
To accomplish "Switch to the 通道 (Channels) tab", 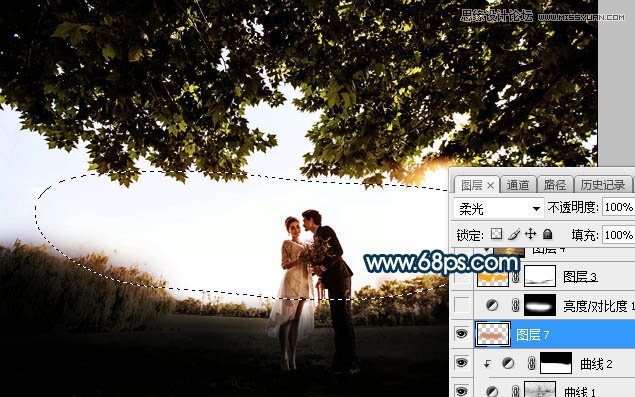I will (518, 185).
